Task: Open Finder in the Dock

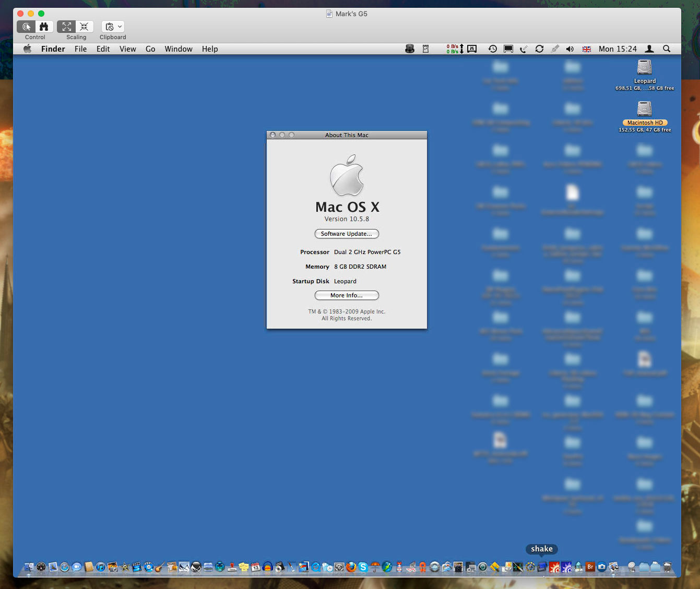Action: coord(29,567)
